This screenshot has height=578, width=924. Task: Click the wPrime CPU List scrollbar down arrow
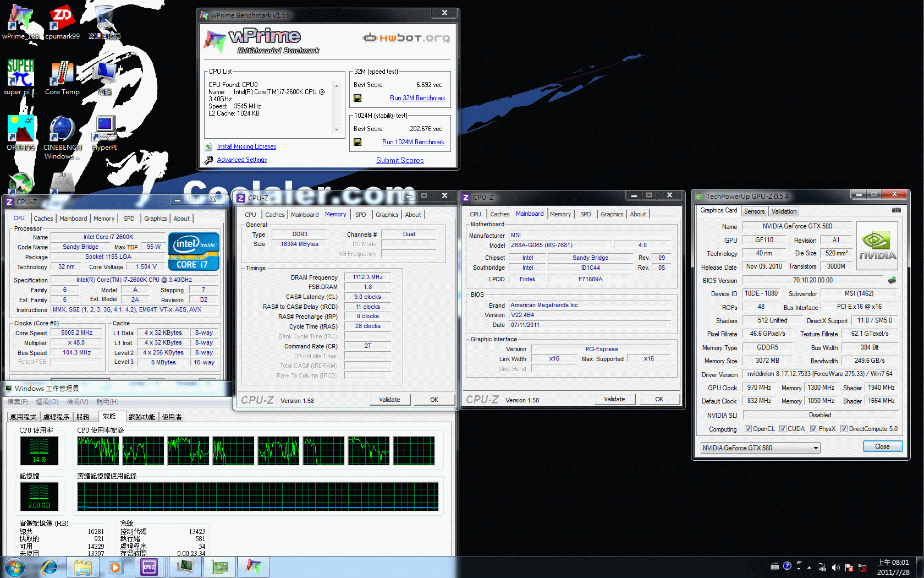[337, 130]
